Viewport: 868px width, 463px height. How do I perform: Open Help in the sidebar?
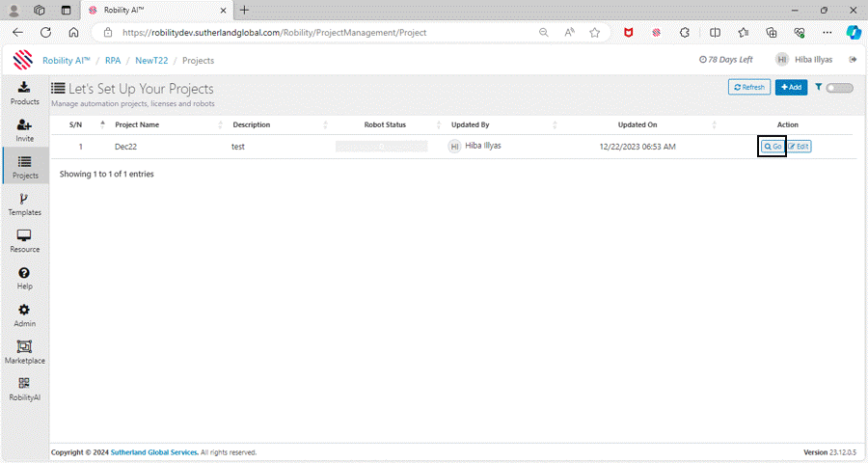tap(24, 279)
